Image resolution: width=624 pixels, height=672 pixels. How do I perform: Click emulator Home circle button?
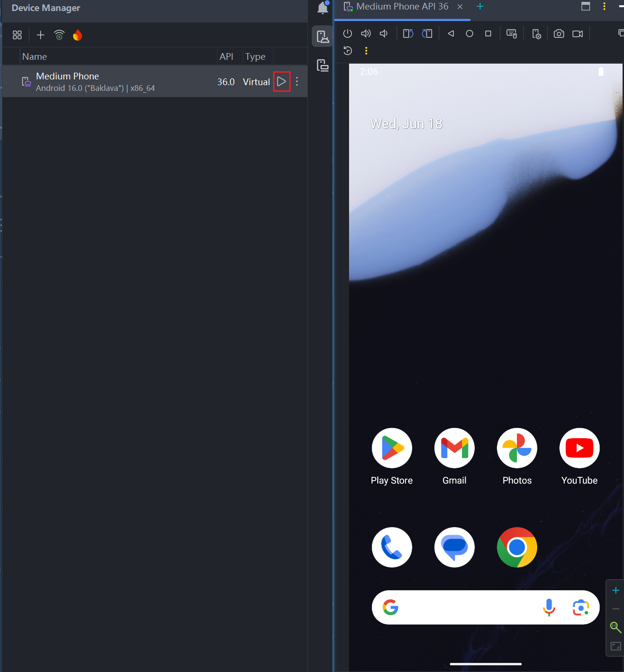tap(470, 33)
